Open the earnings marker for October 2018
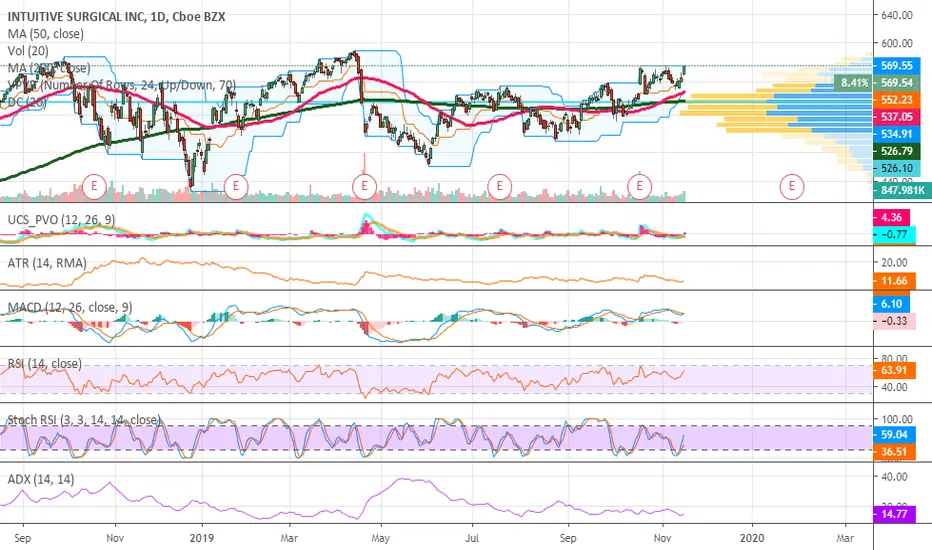 coord(94,186)
